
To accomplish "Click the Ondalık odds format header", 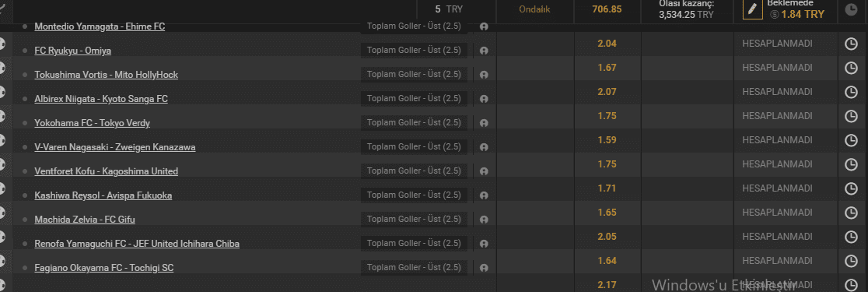I will [x=534, y=9].
